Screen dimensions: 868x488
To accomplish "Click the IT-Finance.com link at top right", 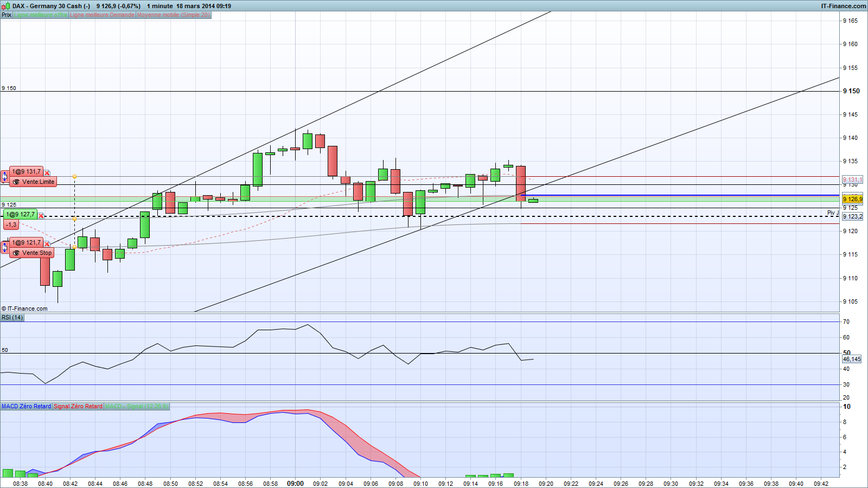I will [x=844, y=6].
